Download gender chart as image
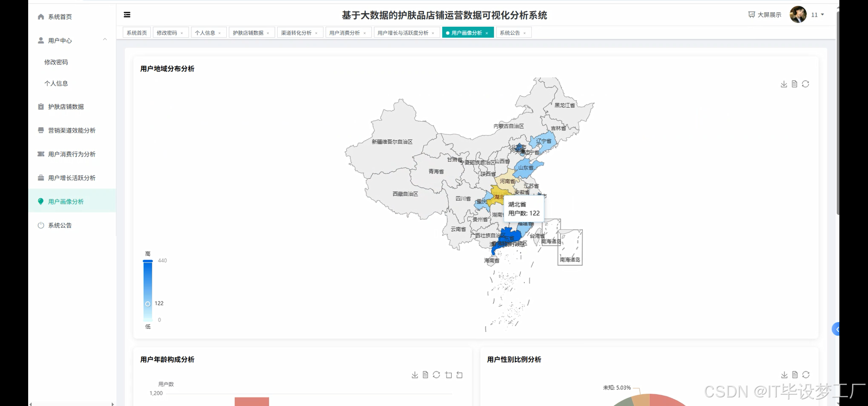 [784, 375]
